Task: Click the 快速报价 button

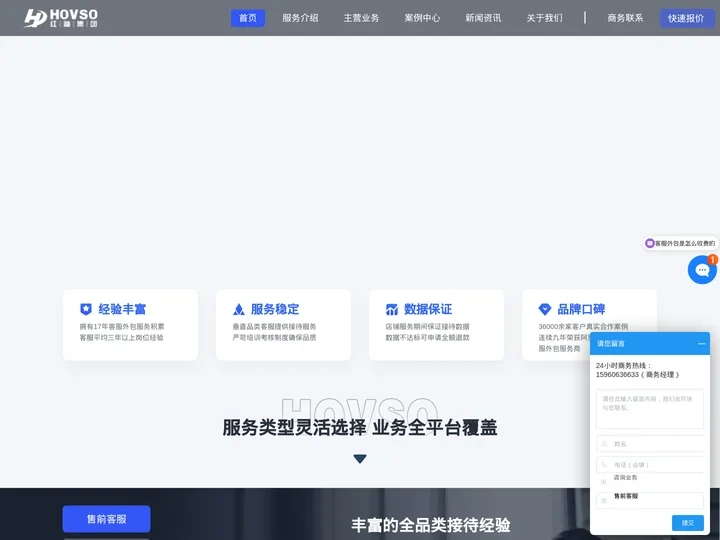Action: [x=686, y=18]
